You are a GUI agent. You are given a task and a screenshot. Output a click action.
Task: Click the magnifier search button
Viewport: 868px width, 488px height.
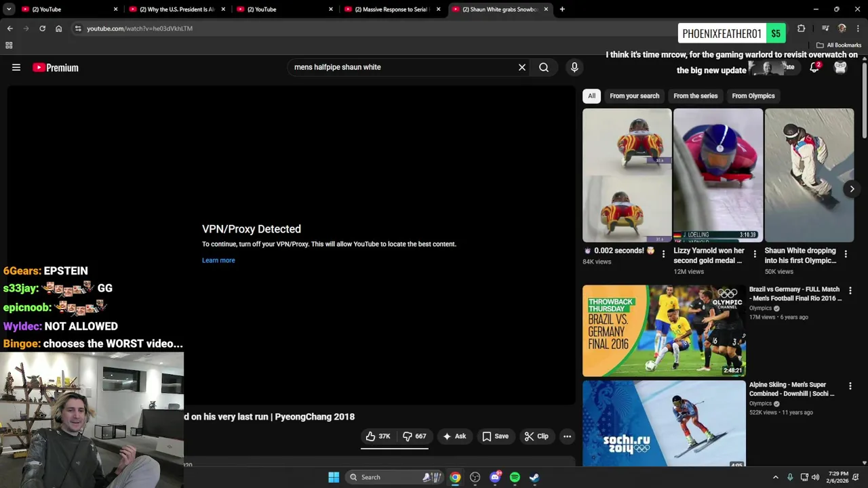pyautogui.click(x=544, y=67)
